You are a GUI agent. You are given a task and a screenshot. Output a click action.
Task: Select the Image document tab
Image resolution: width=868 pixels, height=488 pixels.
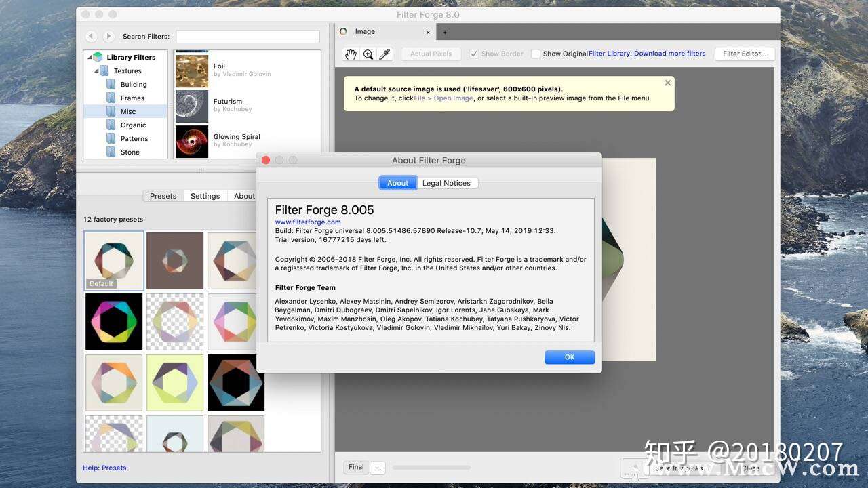384,31
